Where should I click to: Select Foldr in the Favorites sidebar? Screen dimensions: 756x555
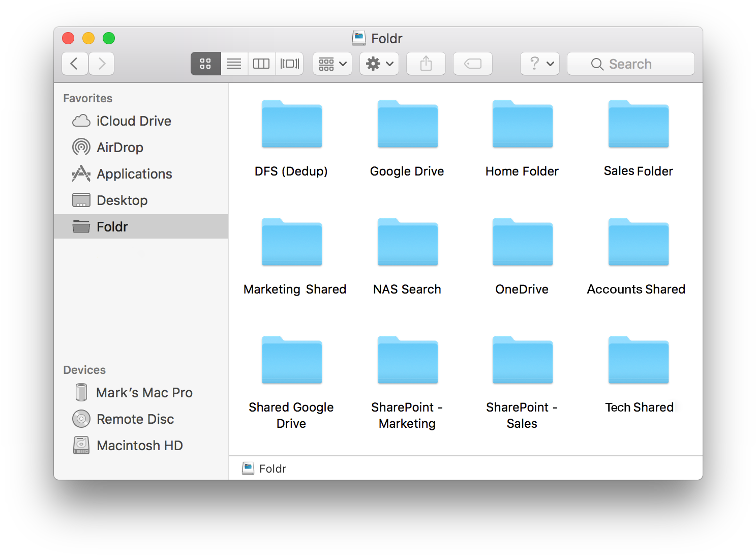tap(112, 226)
